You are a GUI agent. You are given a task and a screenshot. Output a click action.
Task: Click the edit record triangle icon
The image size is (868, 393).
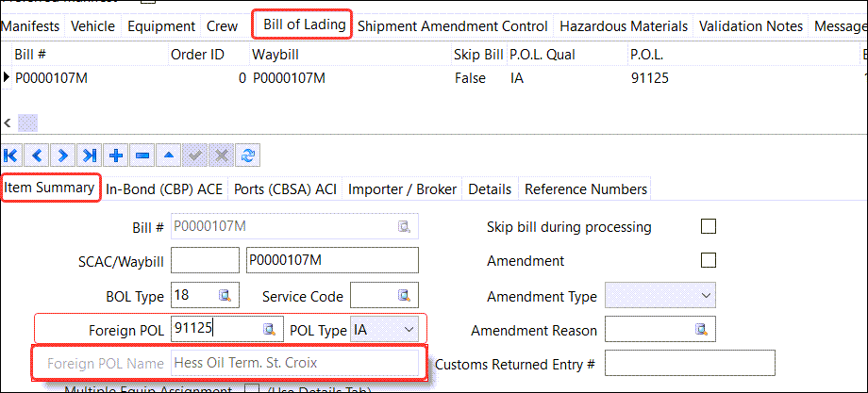click(x=170, y=155)
